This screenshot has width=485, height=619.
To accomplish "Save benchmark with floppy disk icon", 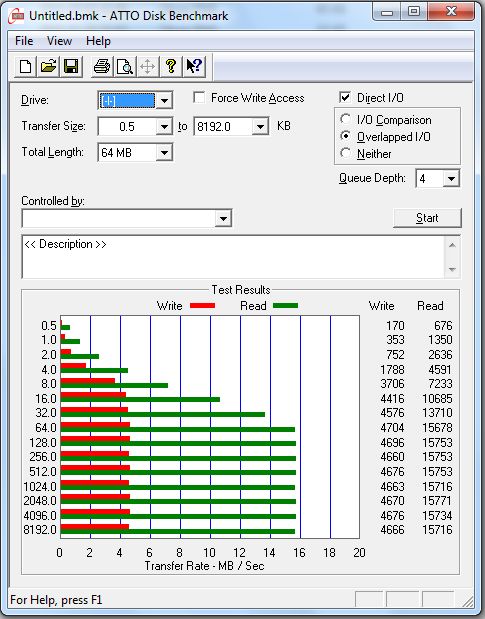I will tap(71, 66).
